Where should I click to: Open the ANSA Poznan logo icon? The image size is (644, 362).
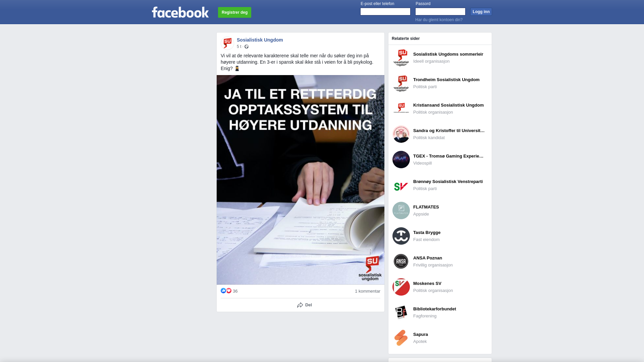coord(401,261)
